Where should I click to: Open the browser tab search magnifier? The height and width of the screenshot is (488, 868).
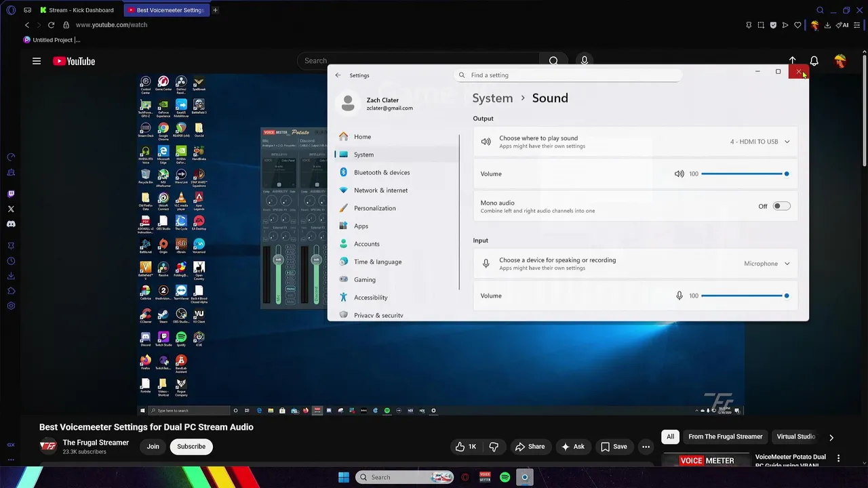(820, 10)
